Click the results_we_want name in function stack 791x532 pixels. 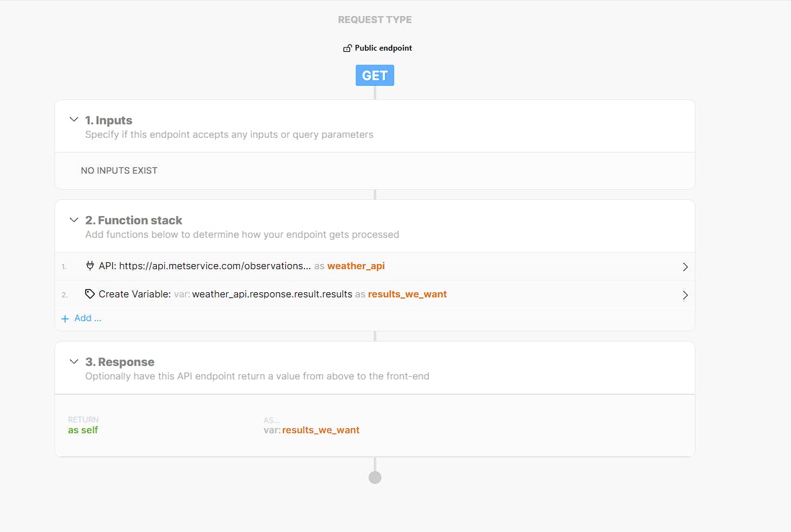click(407, 294)
